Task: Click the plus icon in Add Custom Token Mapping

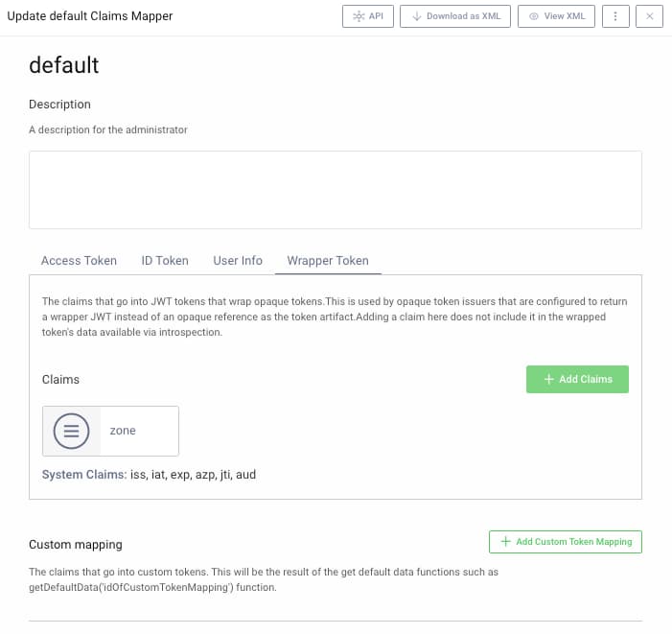Action: 505,542
